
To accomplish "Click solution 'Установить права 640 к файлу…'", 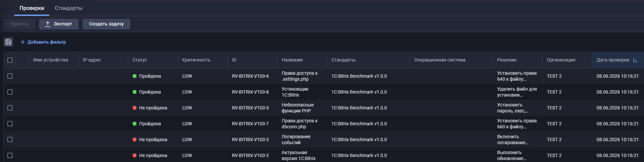I will [x=517, y=76].
